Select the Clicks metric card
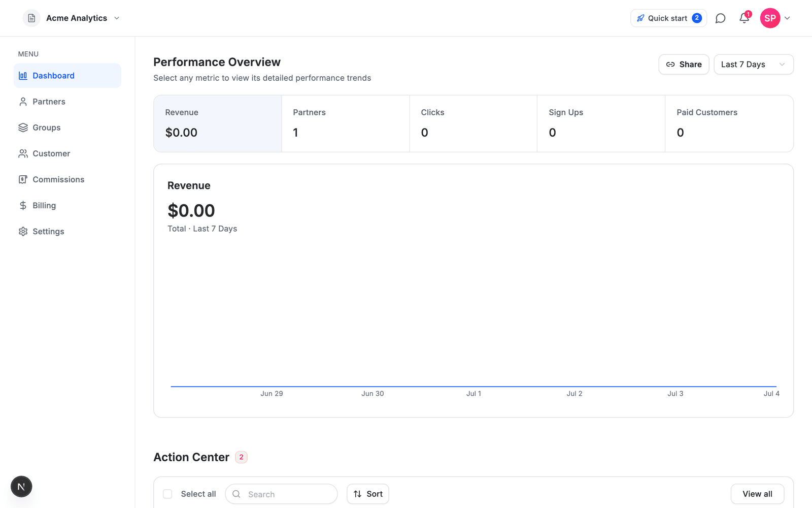The image size is (812, 508). point(473,123)
